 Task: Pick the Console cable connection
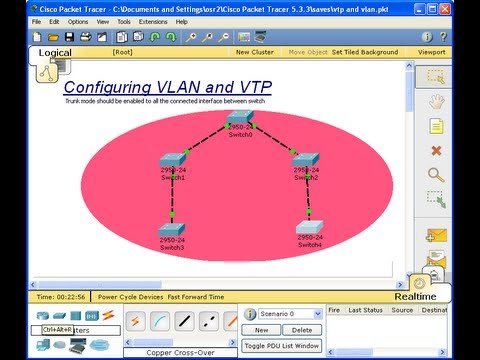160,321
